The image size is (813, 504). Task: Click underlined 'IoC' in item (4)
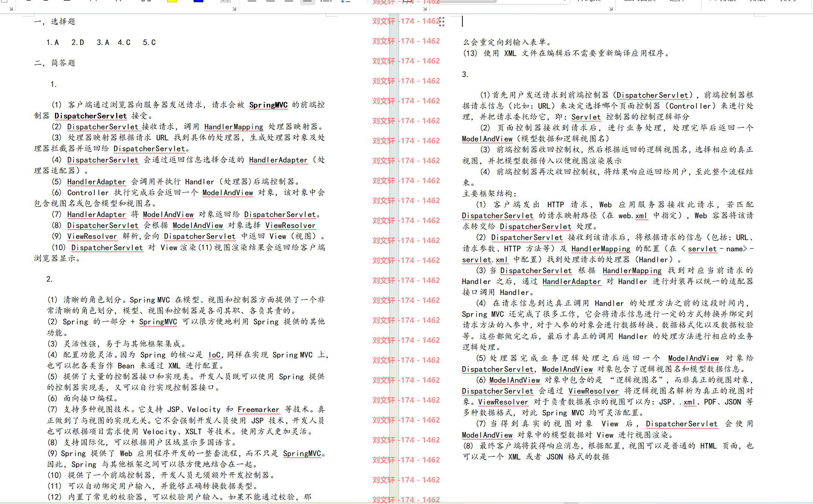214,355
